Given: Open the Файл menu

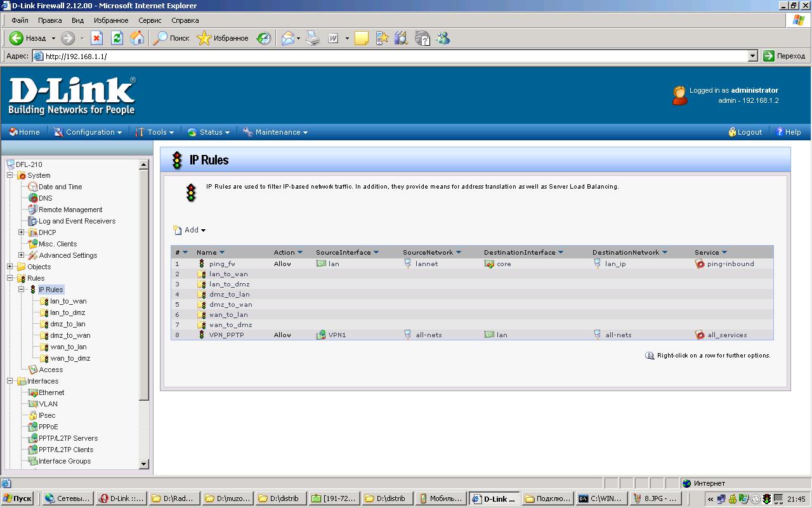Looking at the screenshot, I should click(x=20, y=20).
